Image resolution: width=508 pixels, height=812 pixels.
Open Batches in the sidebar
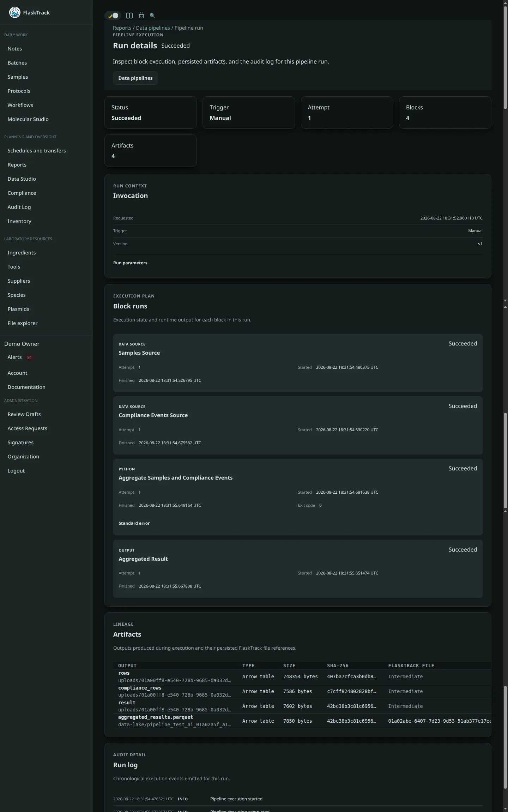tap(17, 63)
